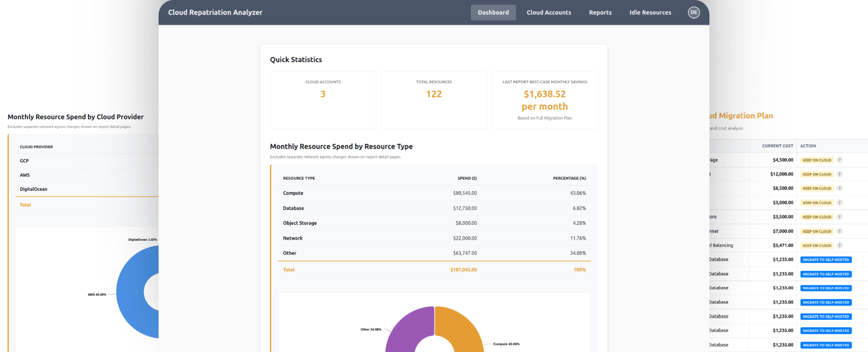
Task: Go to the Dashboard tab
Action: (x=493, y=13)
